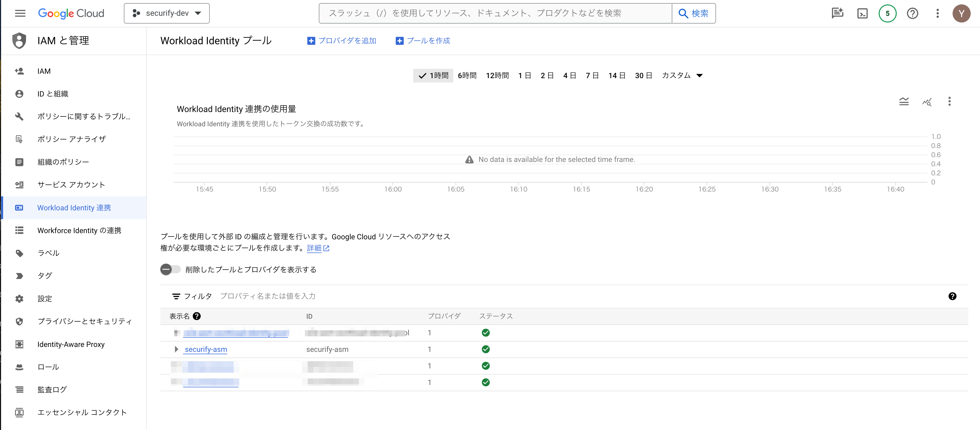Screen dimensions: 980x430
Task: Click the フィルタ filter icon
Action: click(x=176, y=296)
